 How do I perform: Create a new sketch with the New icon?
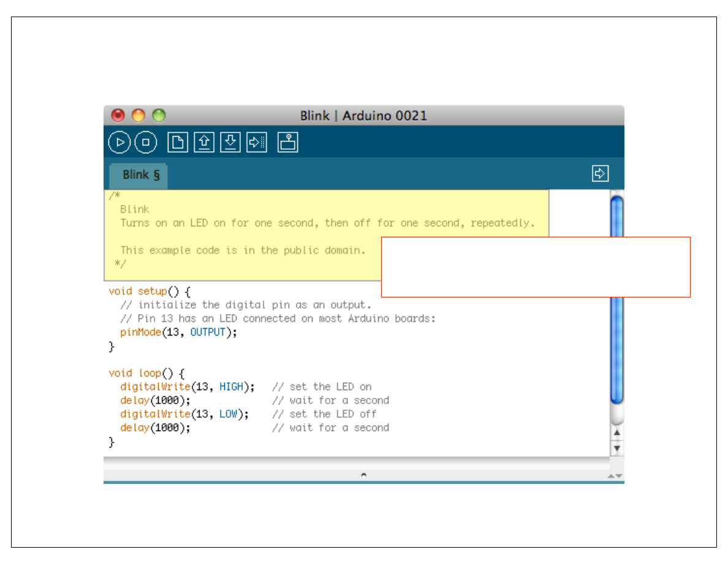point(178,142)
